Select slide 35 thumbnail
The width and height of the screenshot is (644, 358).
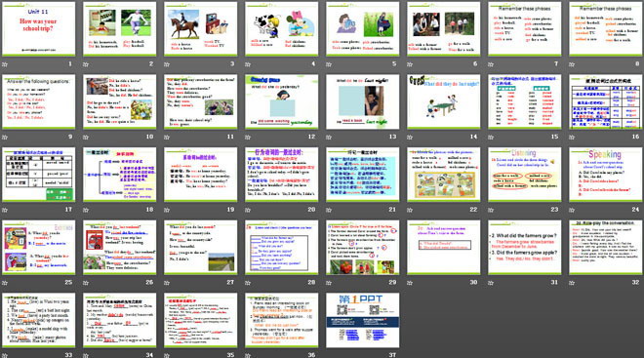coord(200,320)
